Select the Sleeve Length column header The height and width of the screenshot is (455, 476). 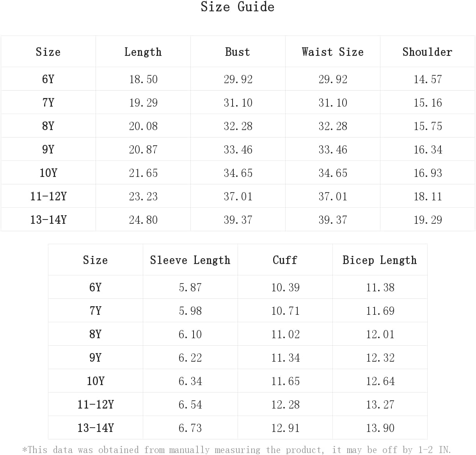coord(190,260)
